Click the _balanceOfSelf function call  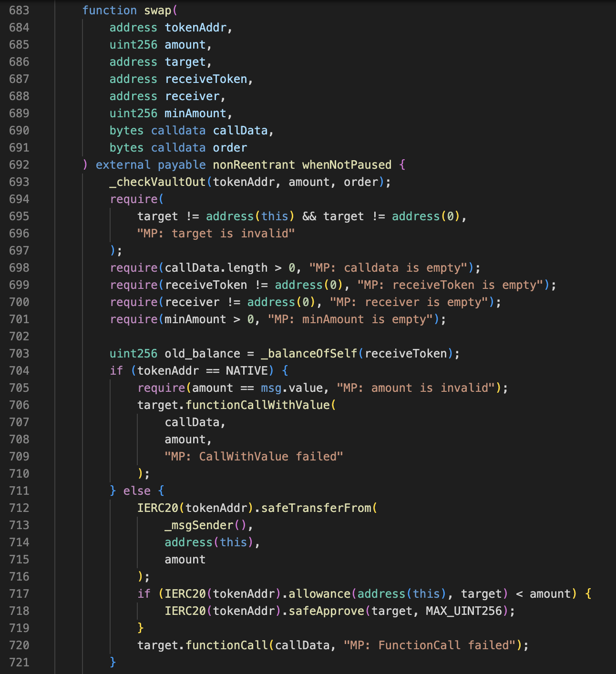tap(309, 354)
